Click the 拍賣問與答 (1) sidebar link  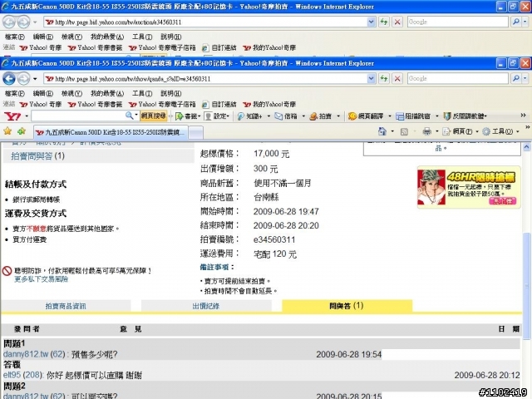pyautogui.click(x=37, y=156)
